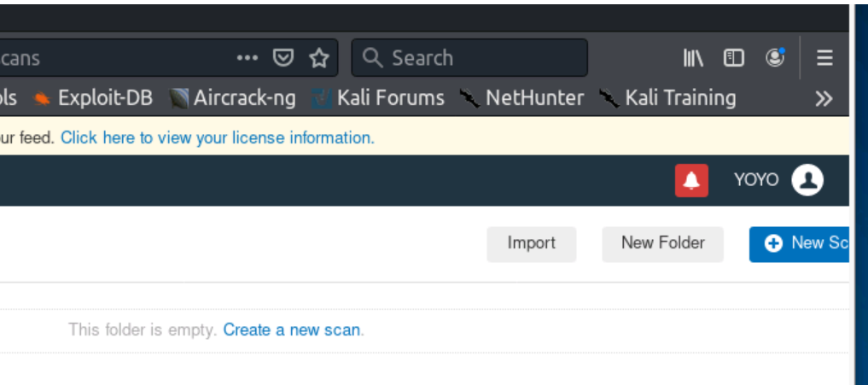Image resolution: width=868 pixels, height=385 pixels.
Task: Open the Firefox hamburger menu
Action: 824,58
